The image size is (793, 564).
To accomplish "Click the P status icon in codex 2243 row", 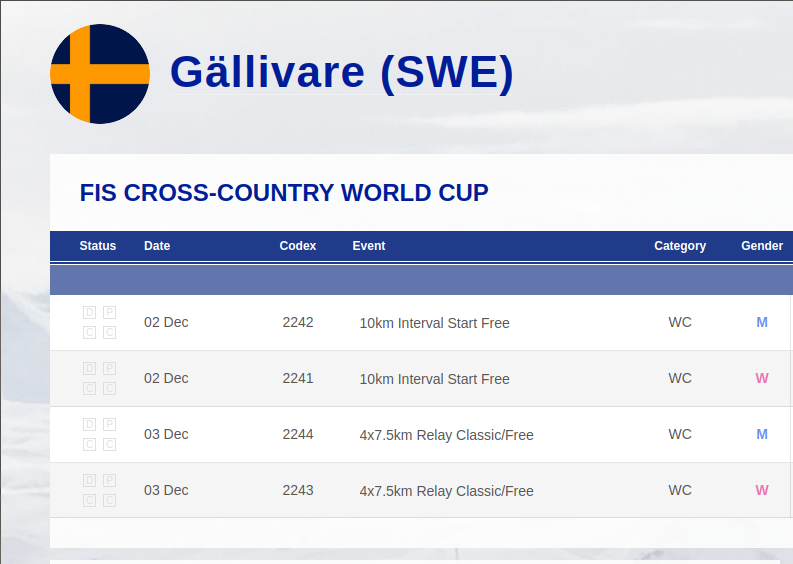I will click(110, 481).
